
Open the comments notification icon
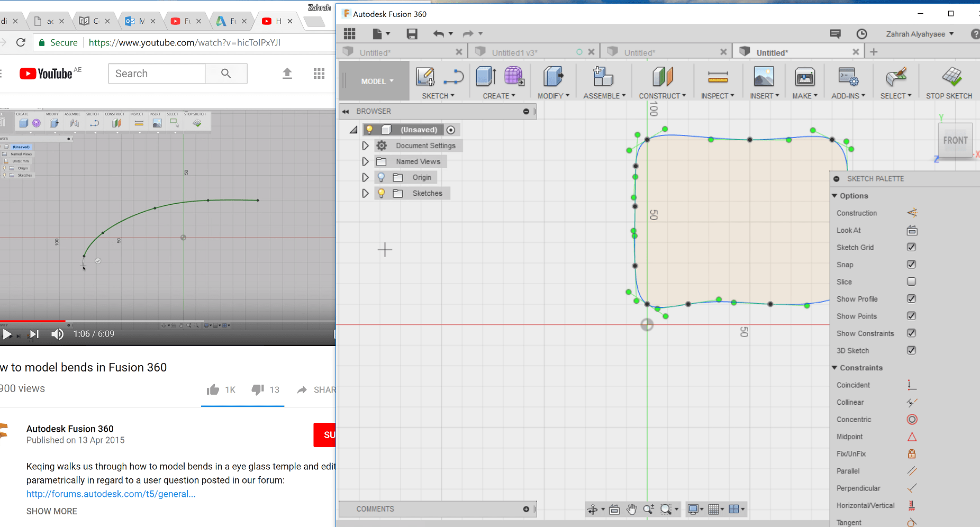point(835,34)
